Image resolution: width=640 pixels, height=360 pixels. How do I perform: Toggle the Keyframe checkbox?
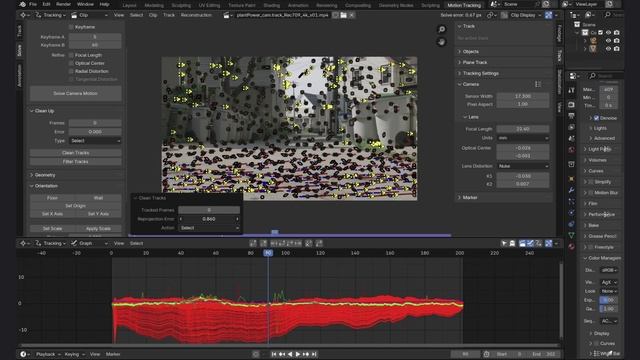pos(71,27)
